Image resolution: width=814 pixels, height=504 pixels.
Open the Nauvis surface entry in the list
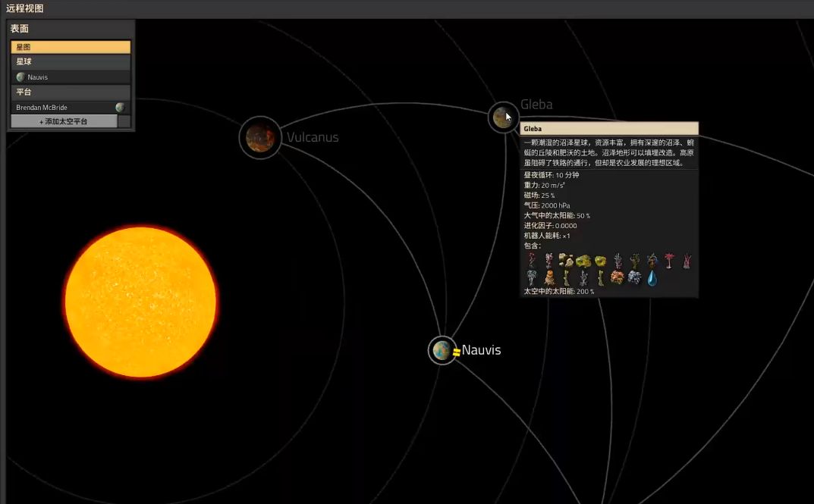point(71,77)
